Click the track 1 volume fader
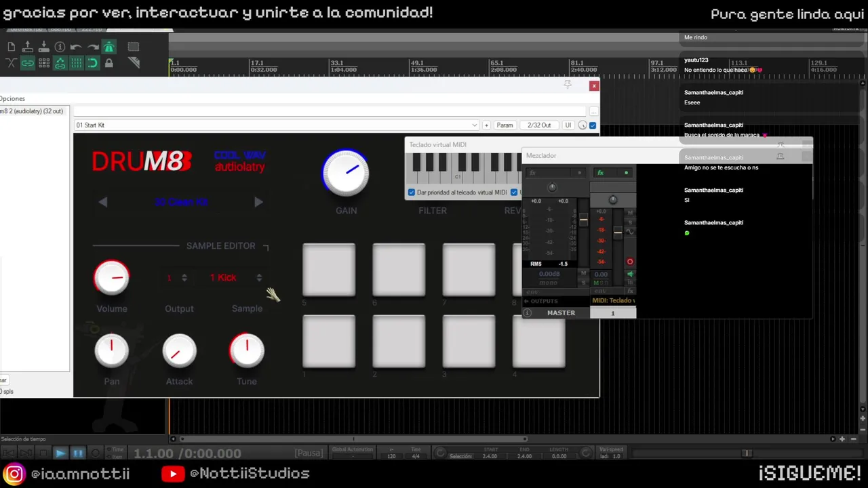 click(x=618, y=232)
